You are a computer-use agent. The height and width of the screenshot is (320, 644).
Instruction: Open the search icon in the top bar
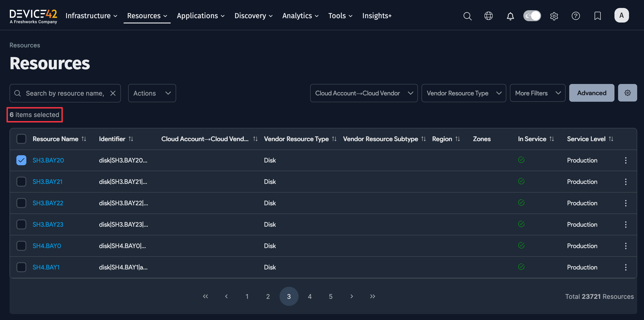[467, 16]
